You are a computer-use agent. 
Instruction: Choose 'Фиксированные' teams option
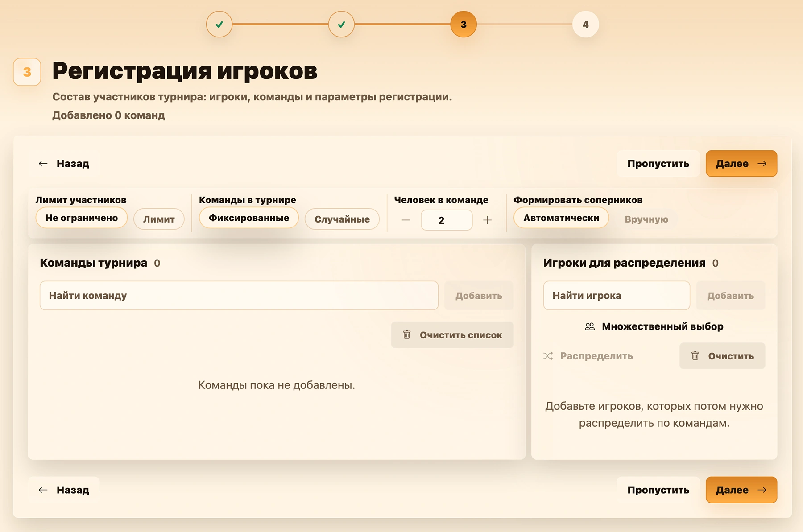[249, 218]
